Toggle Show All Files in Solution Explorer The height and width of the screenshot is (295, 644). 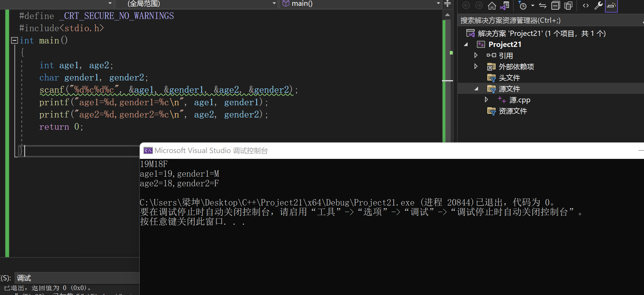[568, 6]
